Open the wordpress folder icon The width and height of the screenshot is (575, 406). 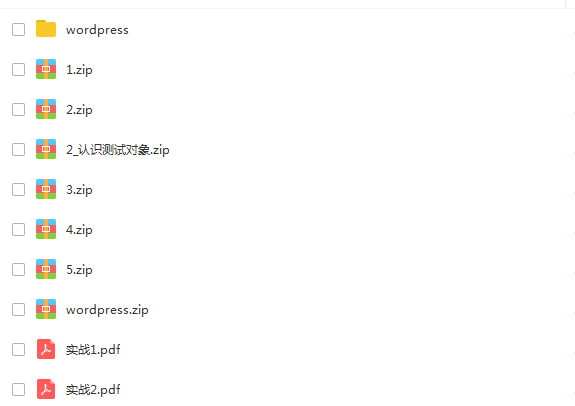coord(46,29)
